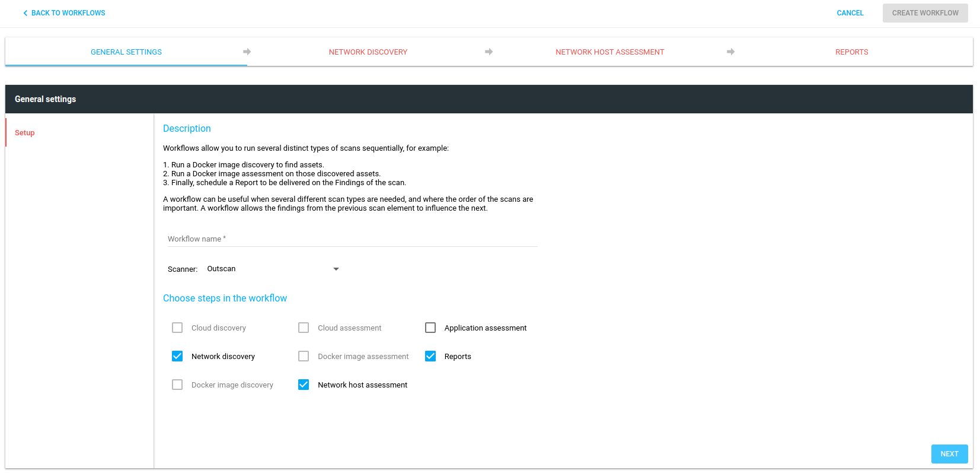This screenshot has width=980, height=473.
Task: Click the Outscan scanner value
Action: point(221,269)
